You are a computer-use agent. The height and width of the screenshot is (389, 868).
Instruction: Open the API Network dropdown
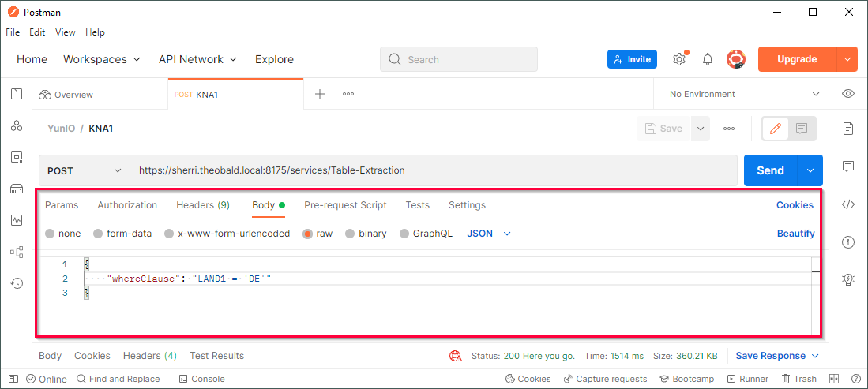click(197, 59)
